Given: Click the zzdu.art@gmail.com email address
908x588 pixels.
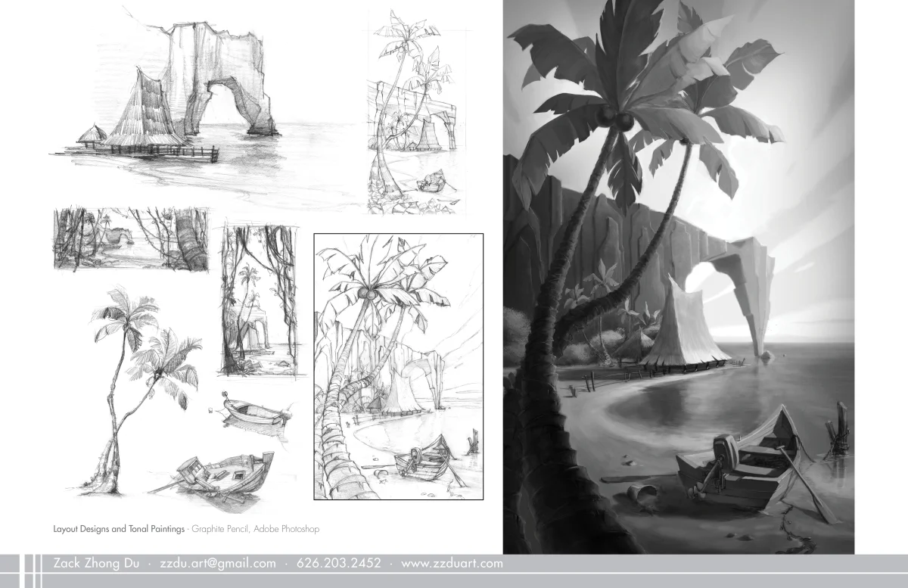Looking at the screenshot, I should coord(218,564).
